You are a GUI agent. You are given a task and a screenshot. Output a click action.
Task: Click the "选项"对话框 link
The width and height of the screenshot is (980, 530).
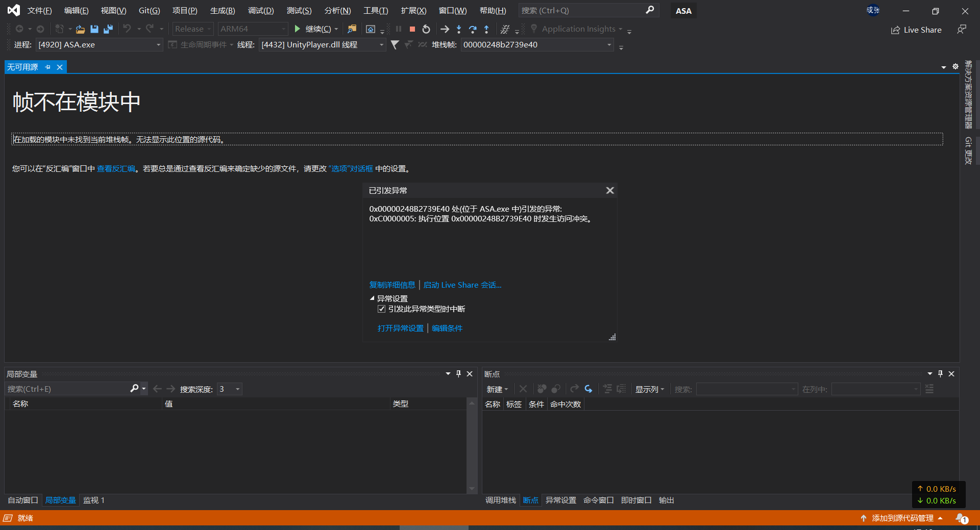(351, 169)
